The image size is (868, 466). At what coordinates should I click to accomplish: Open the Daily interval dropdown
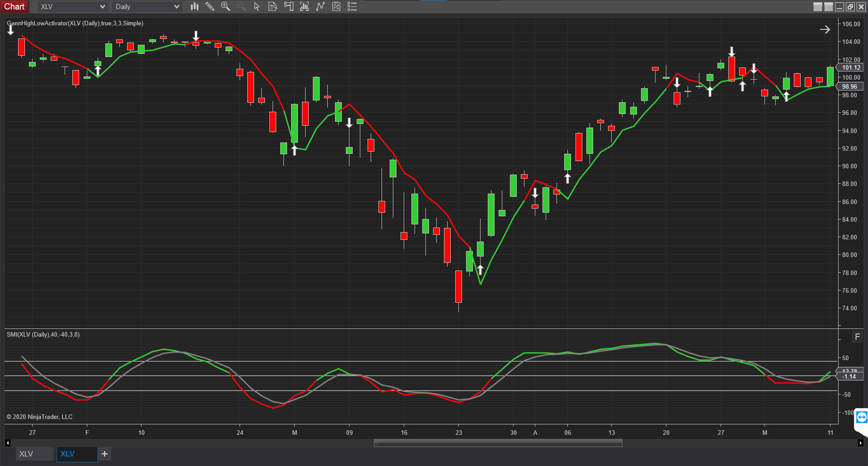pyautogui.click(x=147, y=7)
